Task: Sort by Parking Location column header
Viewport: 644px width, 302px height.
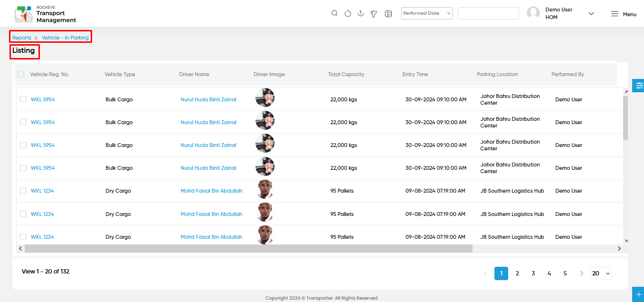Action: pos(497,74)
